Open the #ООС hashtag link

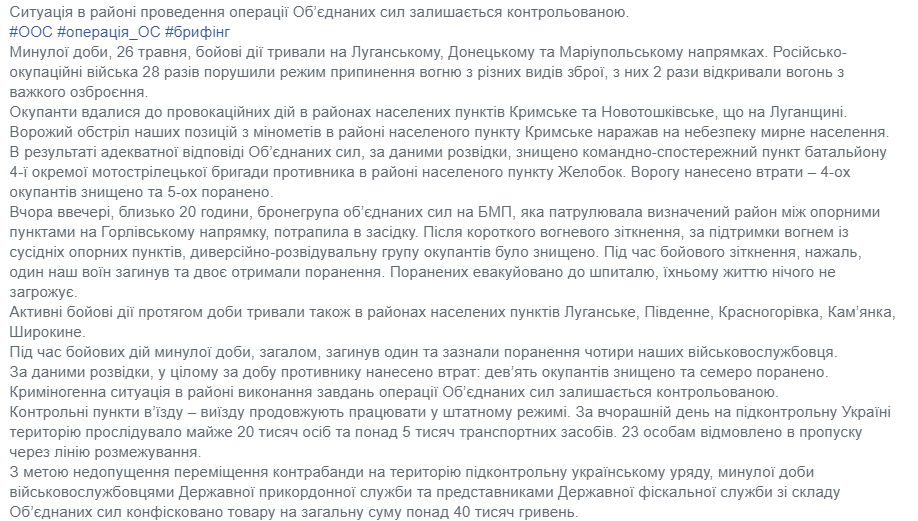28,31
